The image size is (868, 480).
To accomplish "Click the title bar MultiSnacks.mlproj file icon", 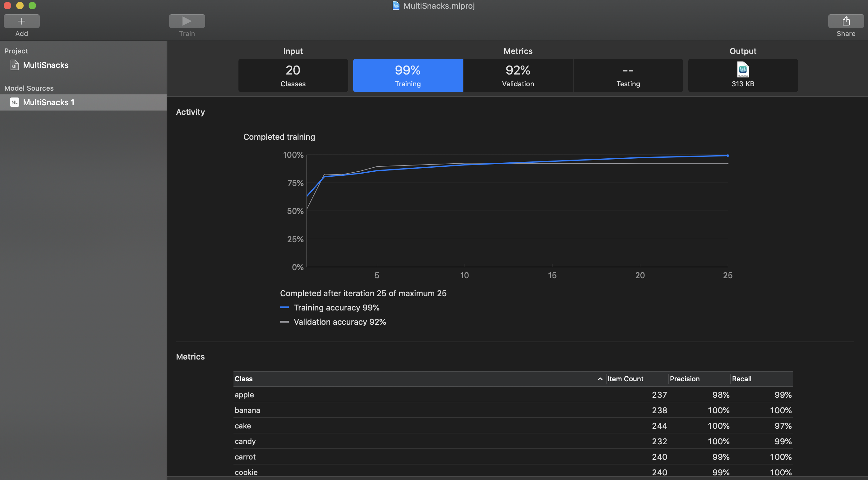I will coord(396,6).
